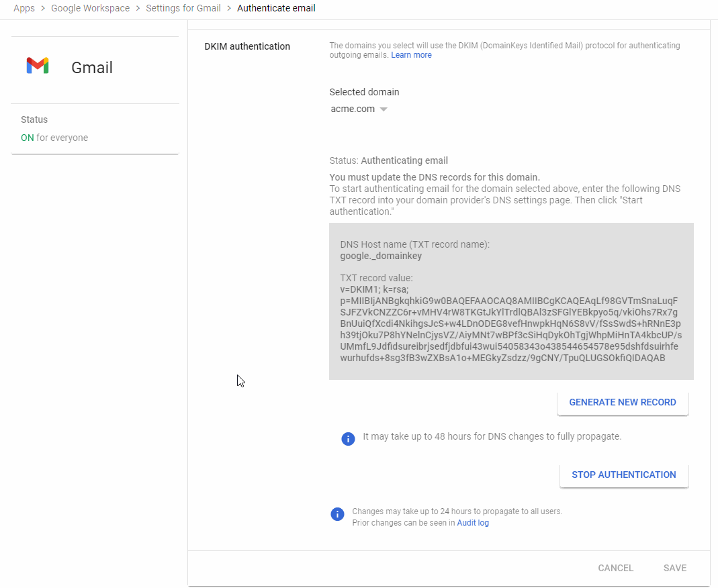This screenshot has height=588, width=718.
Task: Select the Authenticate email breadcrumb entry
Action: (x=276, y=8)
